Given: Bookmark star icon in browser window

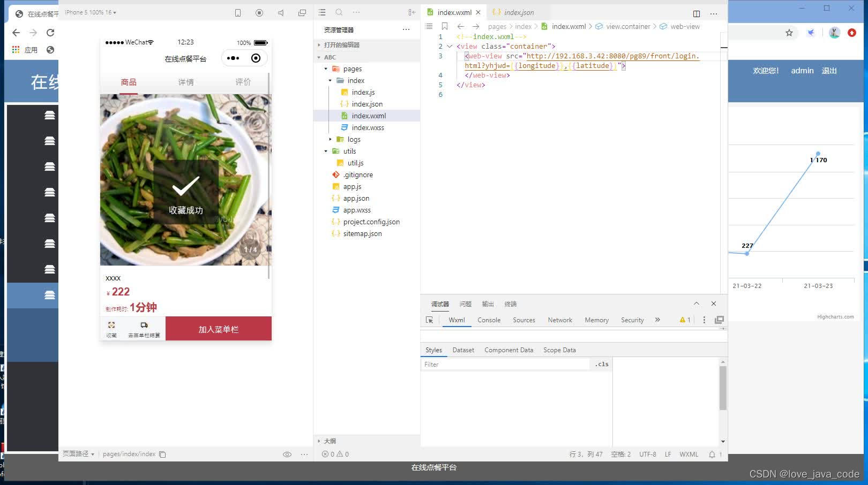Looking at the screenshot, I should point(789,33).
